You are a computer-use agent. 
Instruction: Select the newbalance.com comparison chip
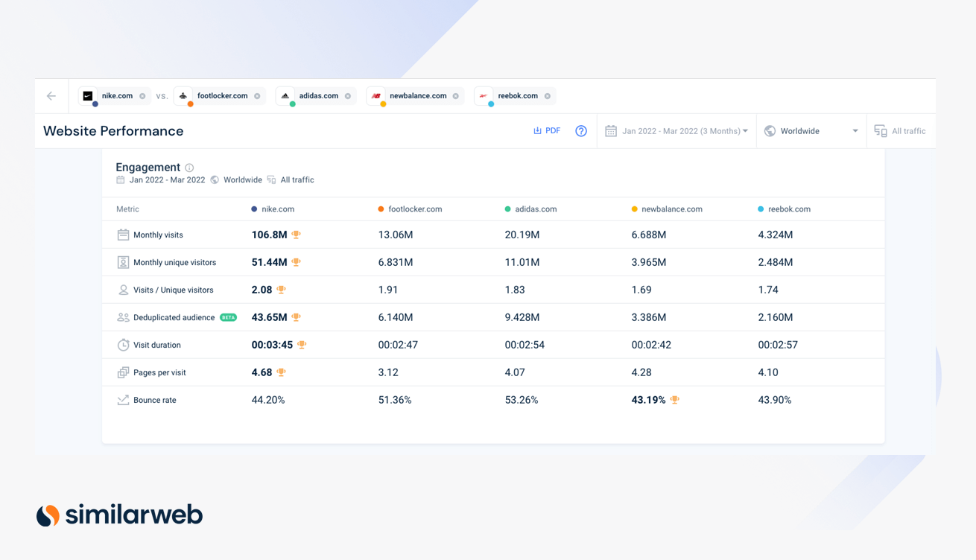tap(415, 96)
